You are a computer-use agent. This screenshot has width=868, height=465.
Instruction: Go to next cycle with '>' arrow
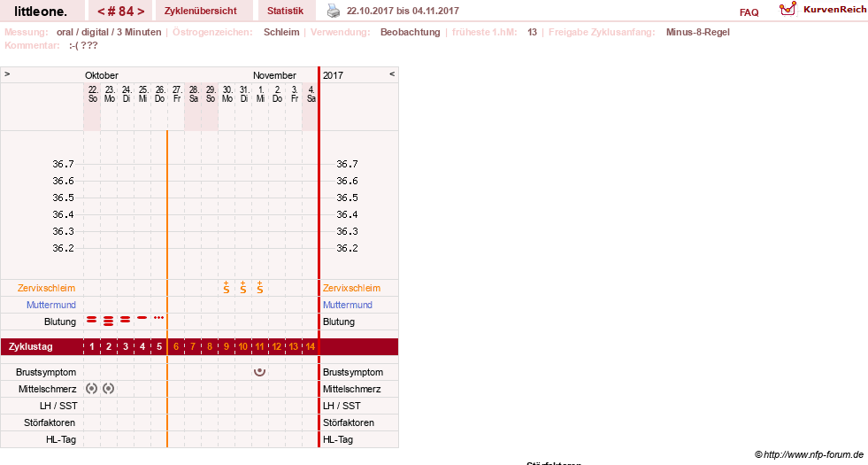click(x=141, y=12)
